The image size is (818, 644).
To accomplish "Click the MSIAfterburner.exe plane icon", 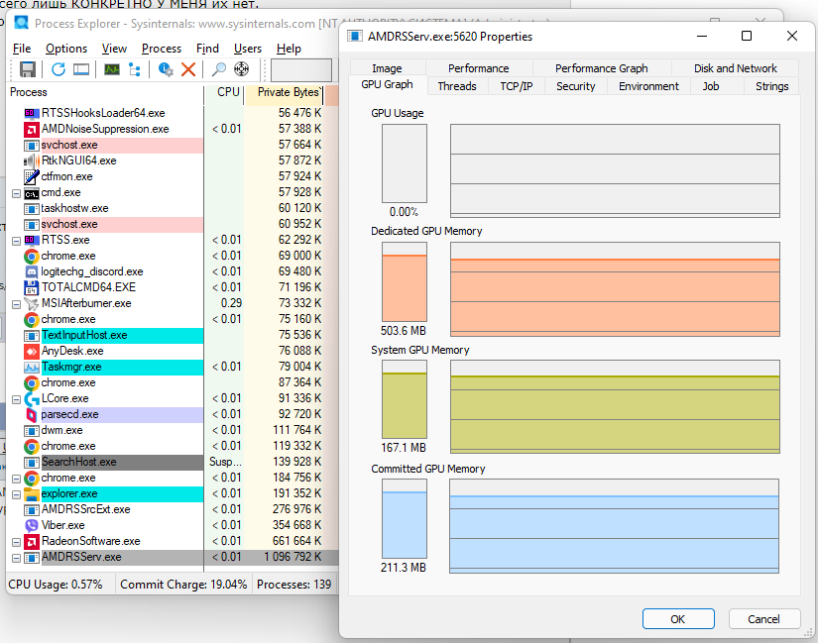I will (x=32, y=303).
